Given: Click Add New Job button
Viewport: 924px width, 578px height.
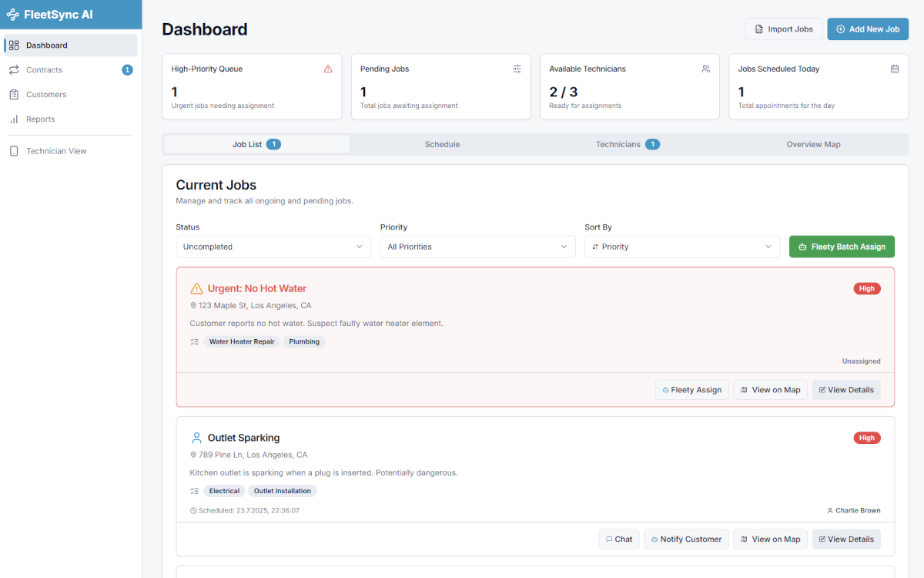Looking at the screenshot, I should click(x=867, y=29).
